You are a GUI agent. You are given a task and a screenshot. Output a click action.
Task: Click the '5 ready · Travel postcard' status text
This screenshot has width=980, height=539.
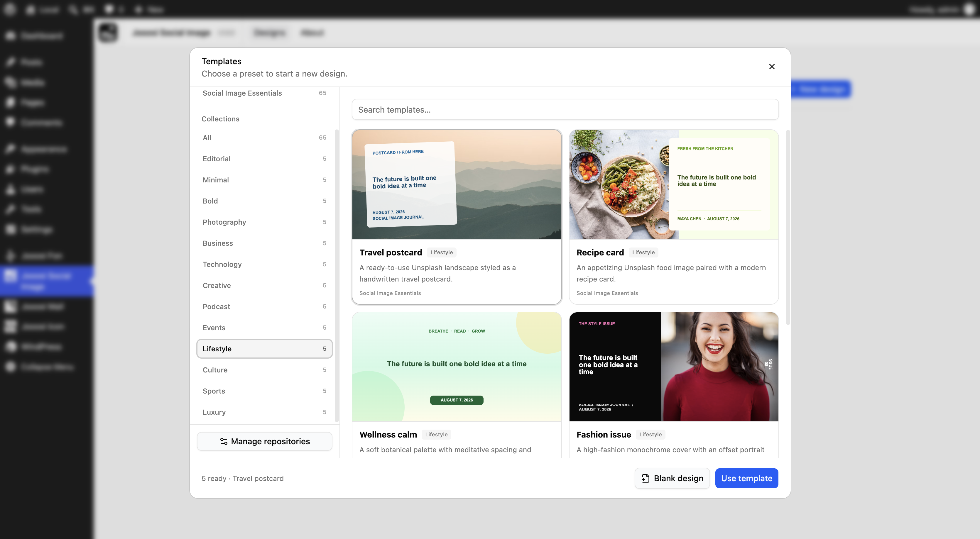tap(242, 479)
